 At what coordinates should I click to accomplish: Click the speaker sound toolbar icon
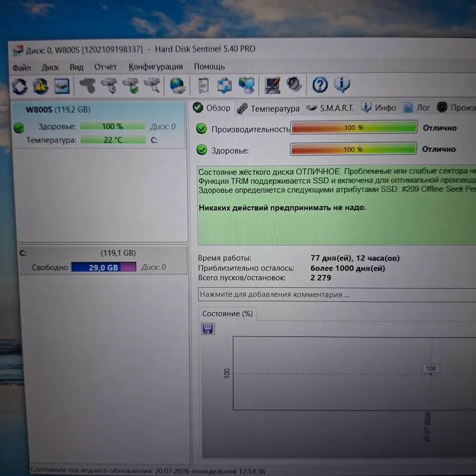[294, 84]
